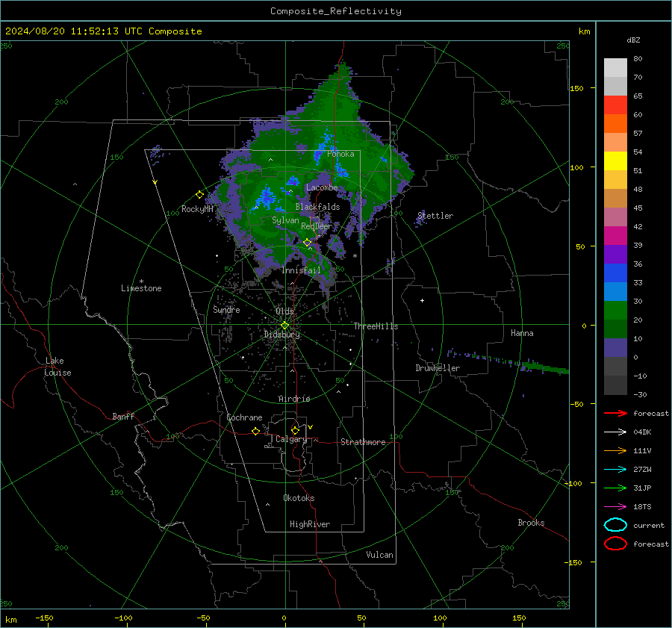Click the Calgary city label
Image resolution: width=672 pixels, height=628 pixels.
point(291,439)
